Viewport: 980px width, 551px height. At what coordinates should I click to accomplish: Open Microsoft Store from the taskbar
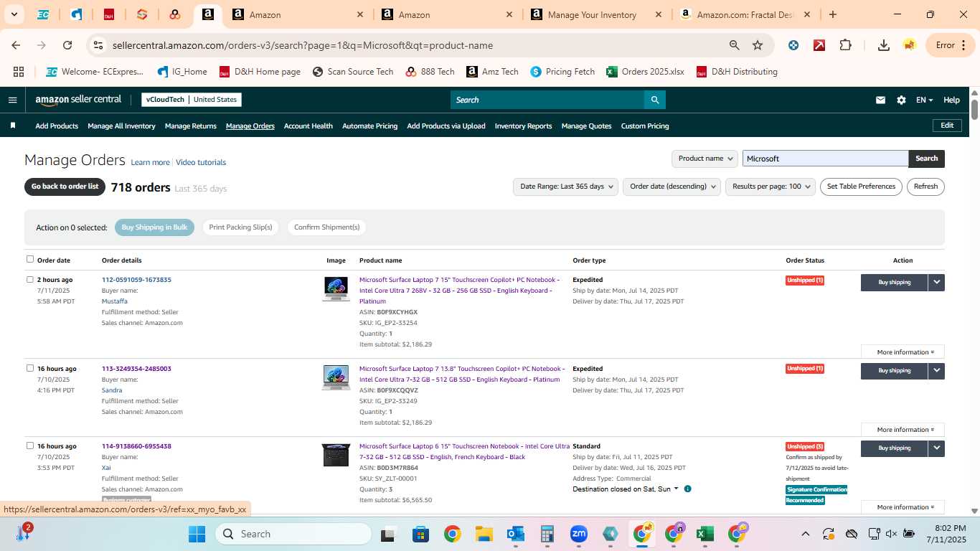[420, 534]
